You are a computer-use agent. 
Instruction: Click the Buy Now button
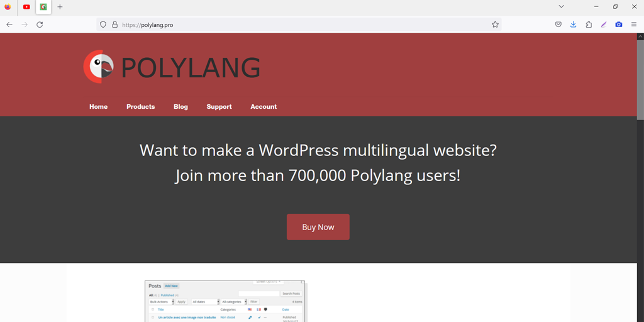[x=318, y=226]
